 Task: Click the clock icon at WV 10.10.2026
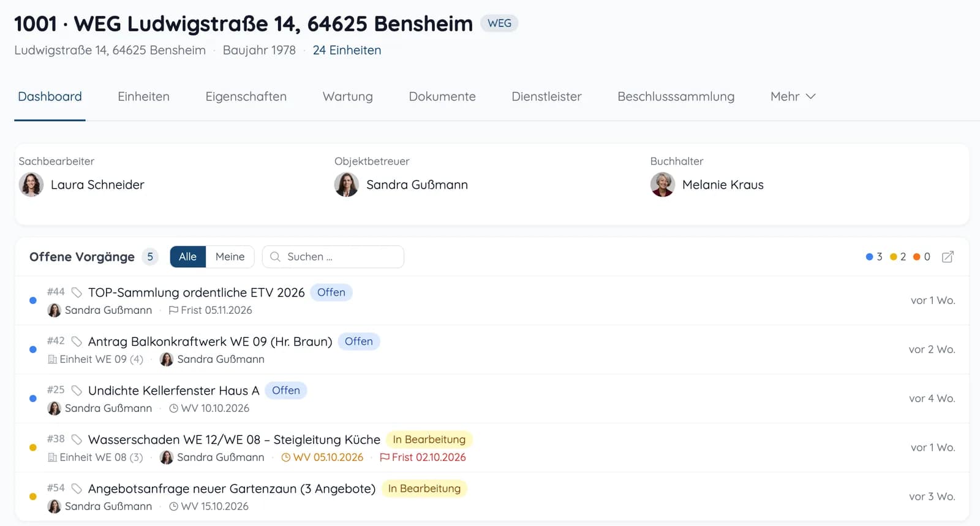pos(173,408)
